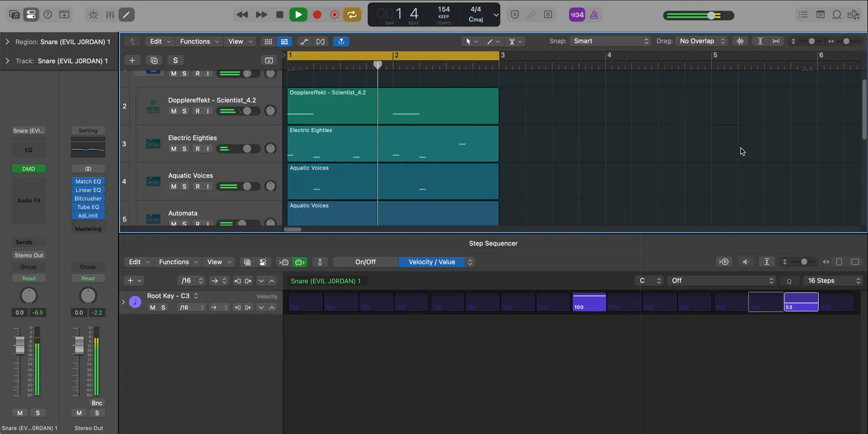Expand the Region inspector disclosure triangle
The image size is (868, 434).
point(7,42)
